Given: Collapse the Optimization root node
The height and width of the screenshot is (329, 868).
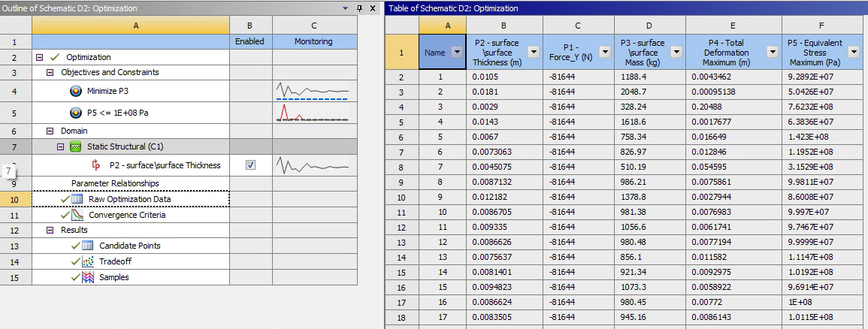Looking at the screenshot, I should pyautogui.click(x=39, y=57).
